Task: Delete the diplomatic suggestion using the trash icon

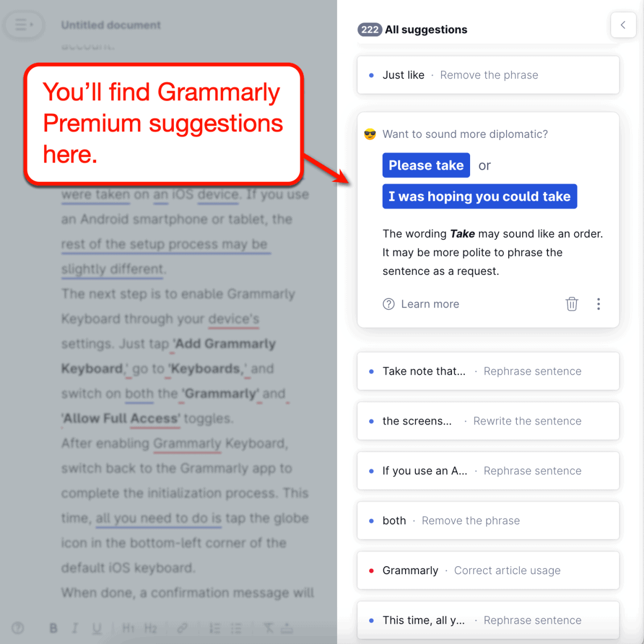Action: click(x=572, y=304)
